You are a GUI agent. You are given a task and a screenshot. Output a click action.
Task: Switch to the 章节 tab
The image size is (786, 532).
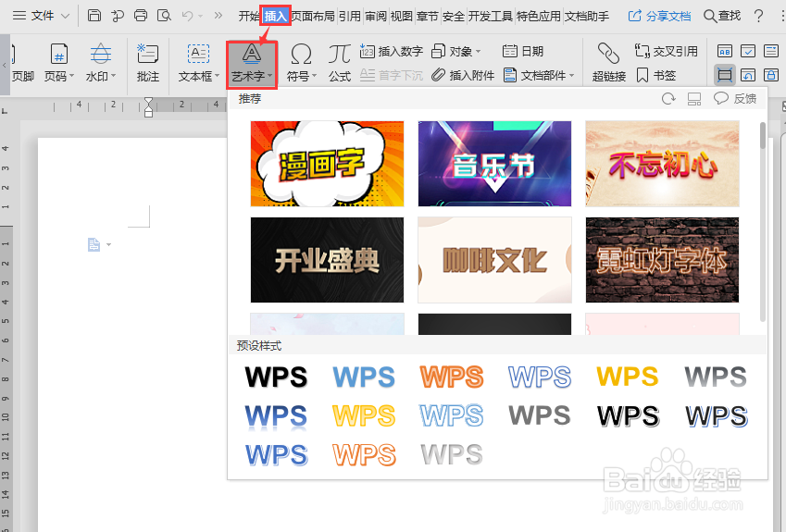[428, 17]
